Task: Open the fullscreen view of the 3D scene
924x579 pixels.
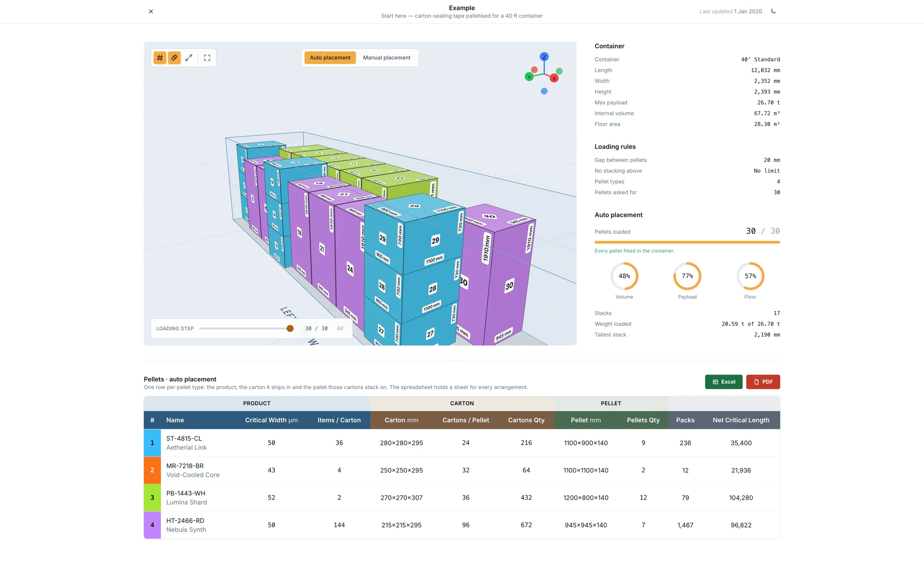Action: coord(207,58)
